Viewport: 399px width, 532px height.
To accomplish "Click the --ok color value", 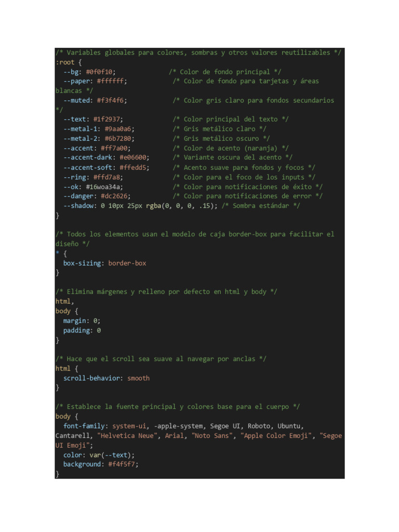I will (x=103, y=187).
